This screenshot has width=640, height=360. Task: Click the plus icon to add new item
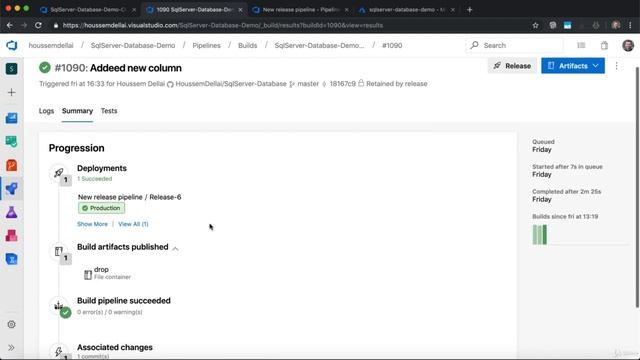pos(11,92)
